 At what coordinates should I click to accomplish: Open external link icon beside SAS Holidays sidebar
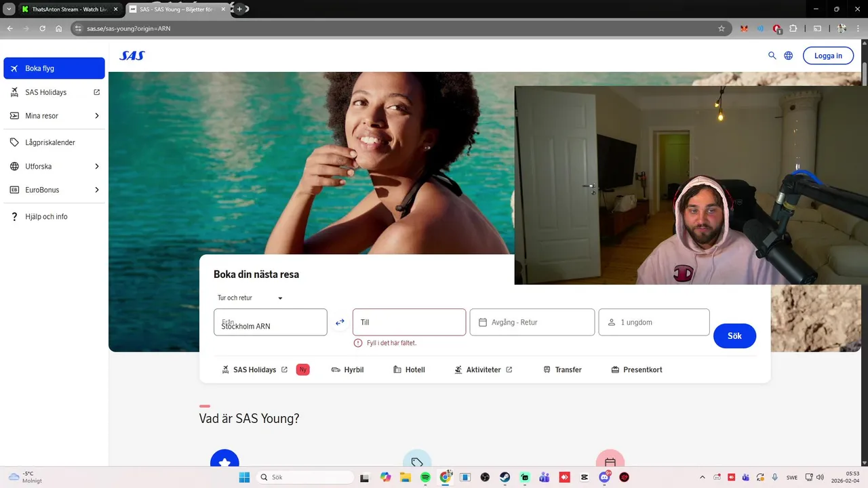(x=96, y=92)
